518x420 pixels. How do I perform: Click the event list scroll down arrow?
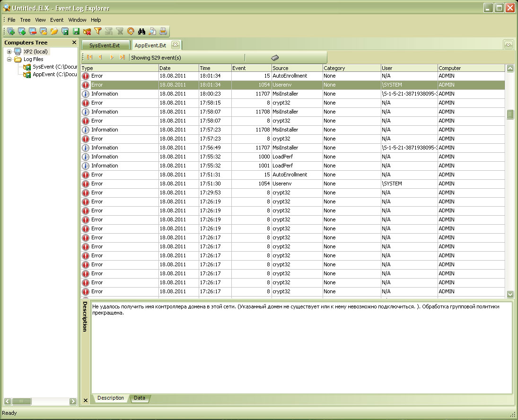click(510, 294)
